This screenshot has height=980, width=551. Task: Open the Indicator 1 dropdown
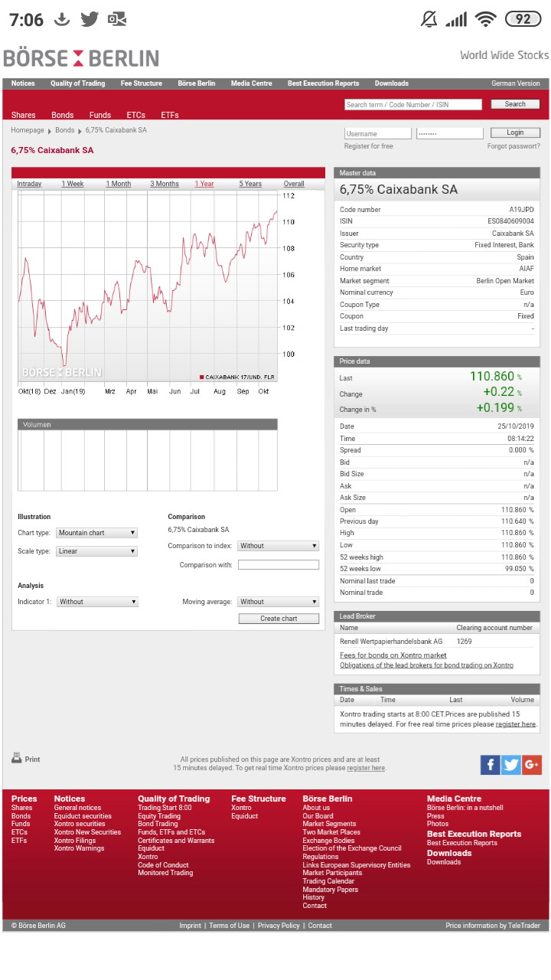click(x=97, y=602)
